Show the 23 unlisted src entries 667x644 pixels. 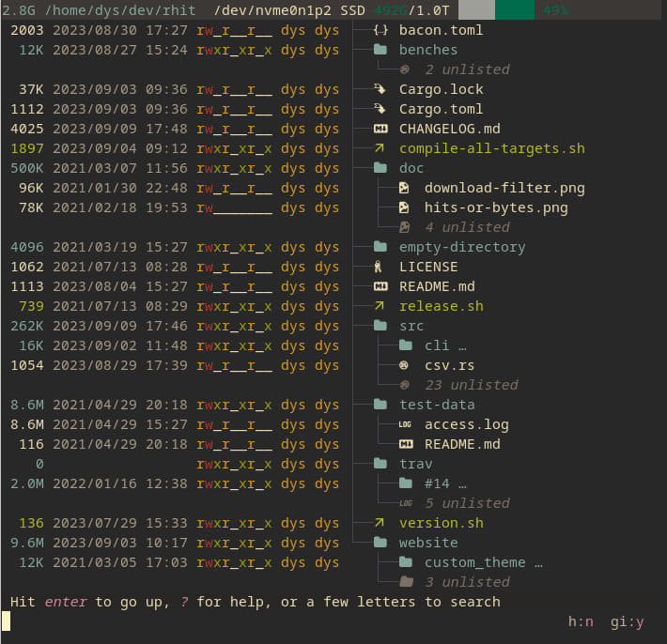tap(472, 385)
